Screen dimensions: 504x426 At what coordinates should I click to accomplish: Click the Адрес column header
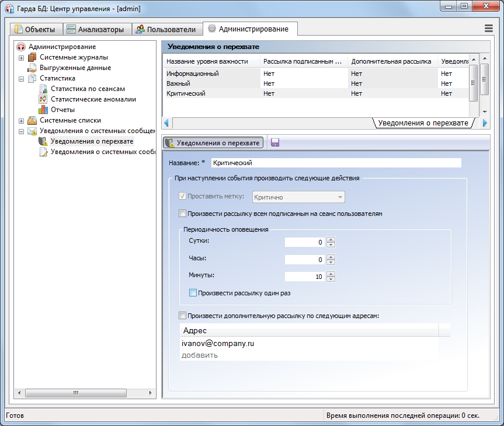(x=308, y=330)
